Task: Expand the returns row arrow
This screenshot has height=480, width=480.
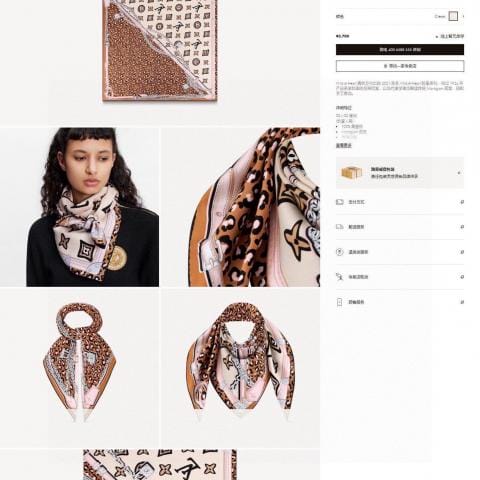Action: (x=462, y=252)
